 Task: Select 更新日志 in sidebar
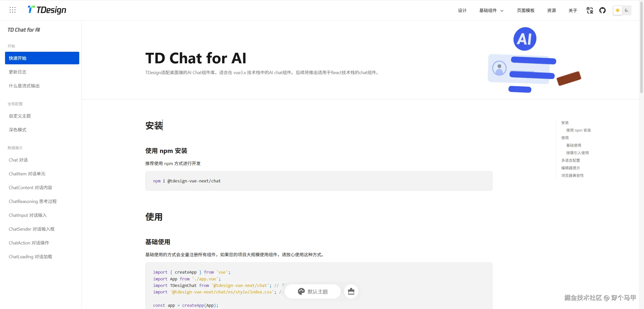click(18, 72)
